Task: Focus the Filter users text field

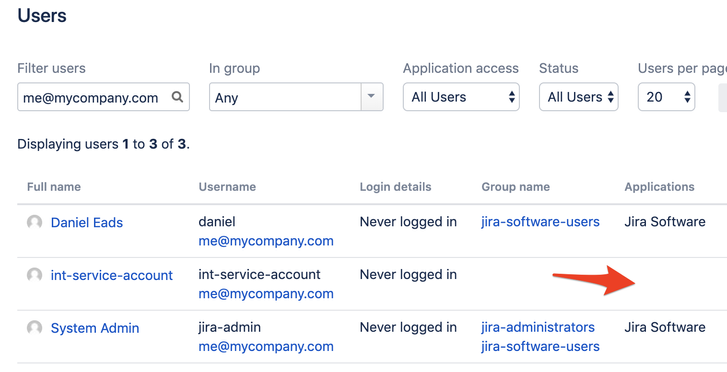Action: (x=103, y=97)
